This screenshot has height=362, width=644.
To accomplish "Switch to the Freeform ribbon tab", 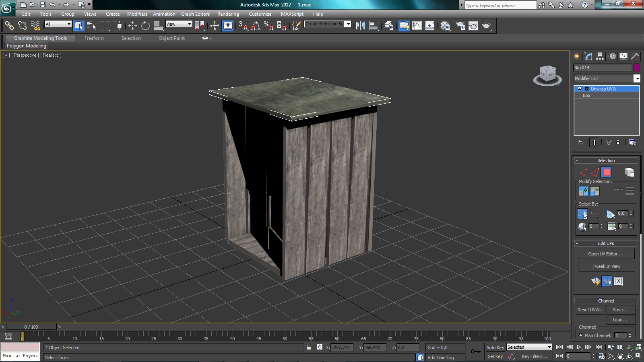I will 94,38.
